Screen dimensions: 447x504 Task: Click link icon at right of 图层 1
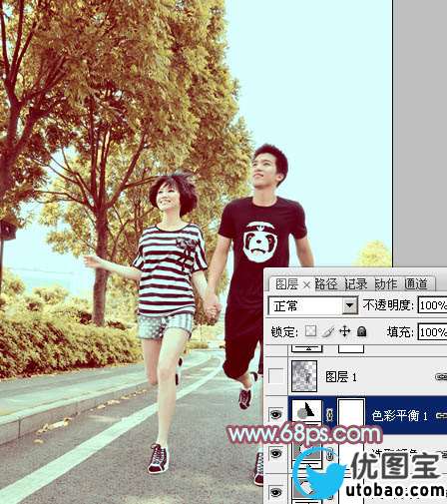tap(441, 376)
